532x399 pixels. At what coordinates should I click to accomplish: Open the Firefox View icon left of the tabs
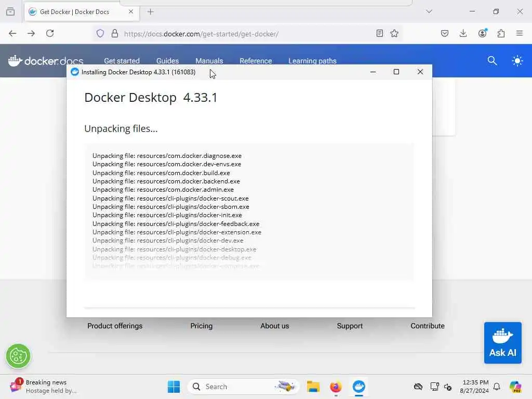tap(10, 11)
